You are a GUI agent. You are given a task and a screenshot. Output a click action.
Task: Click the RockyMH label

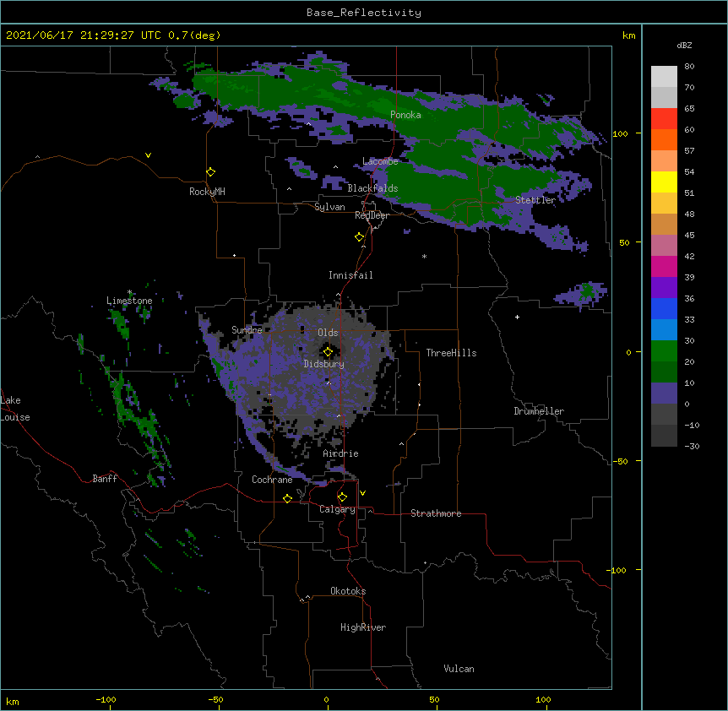207,192
